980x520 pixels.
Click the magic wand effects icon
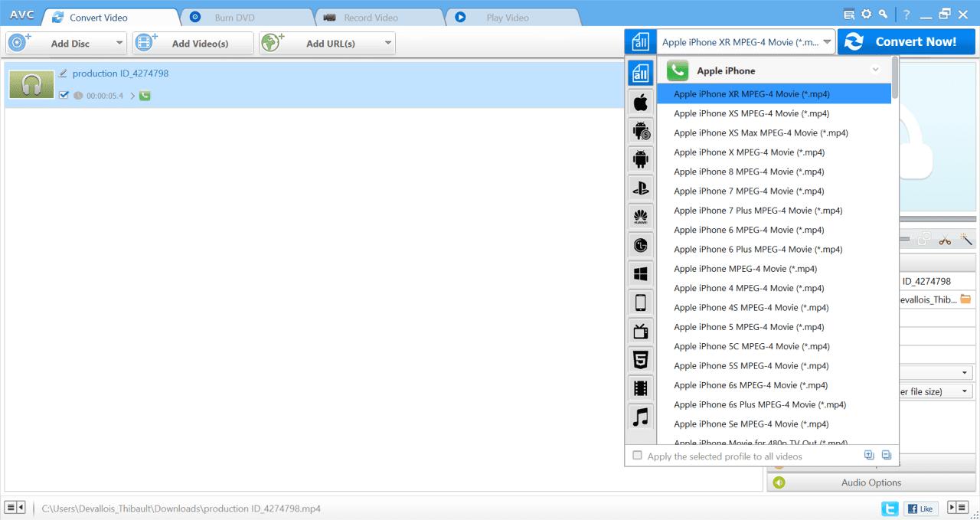[966, 240]
